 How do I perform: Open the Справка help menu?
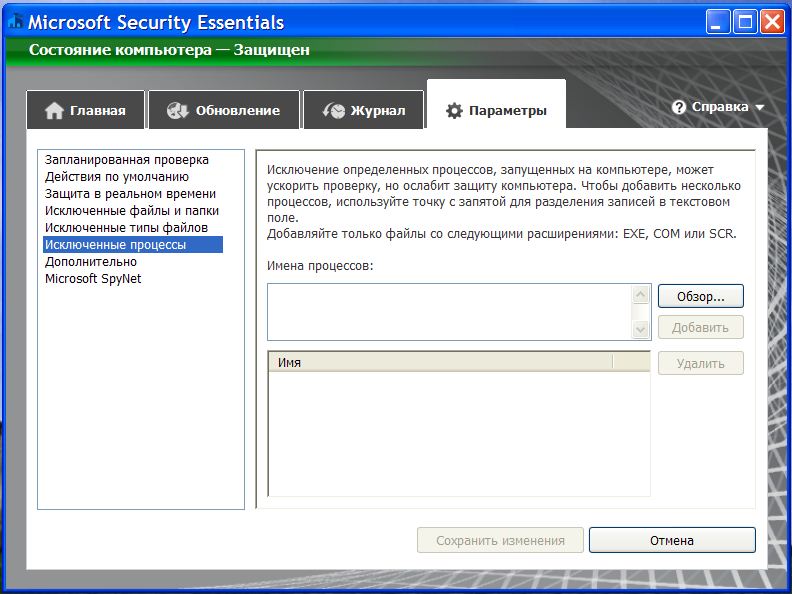click(719, 107)
